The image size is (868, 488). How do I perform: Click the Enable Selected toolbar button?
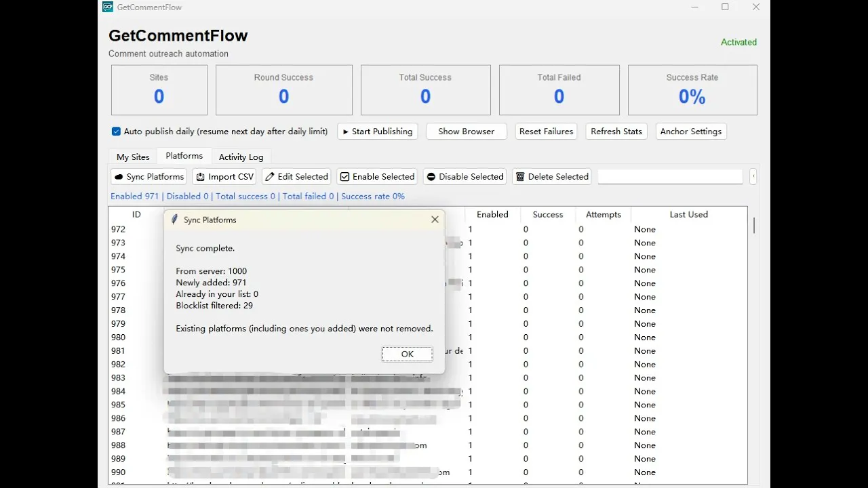[x=377, y=177]
